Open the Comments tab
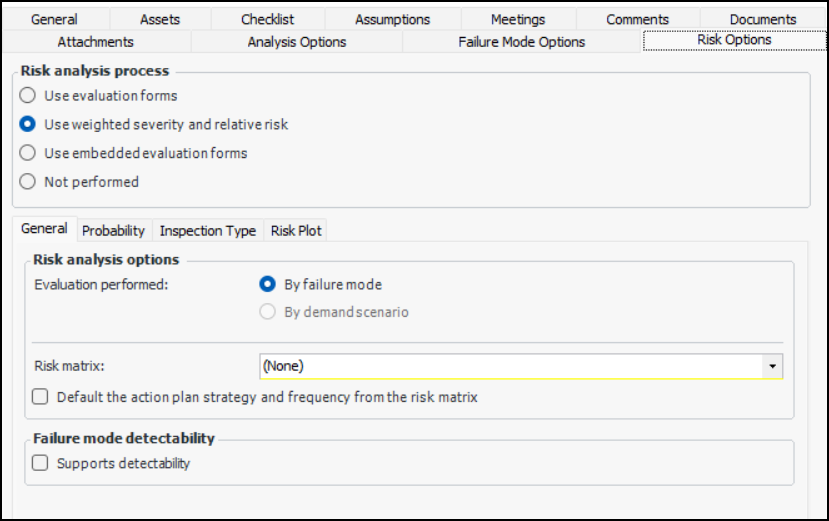 [637, 19]
